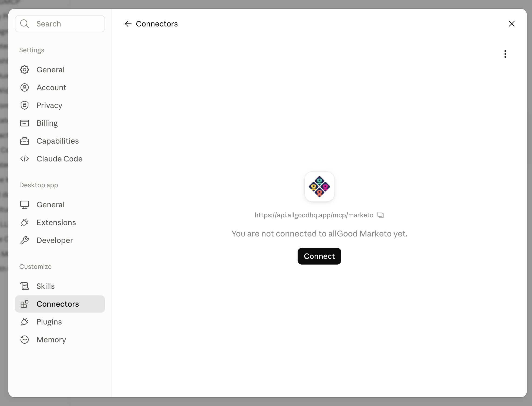This screenshot has height=406, width=532.
Task: Go to Skills page
Action: (x=60, y=286)
